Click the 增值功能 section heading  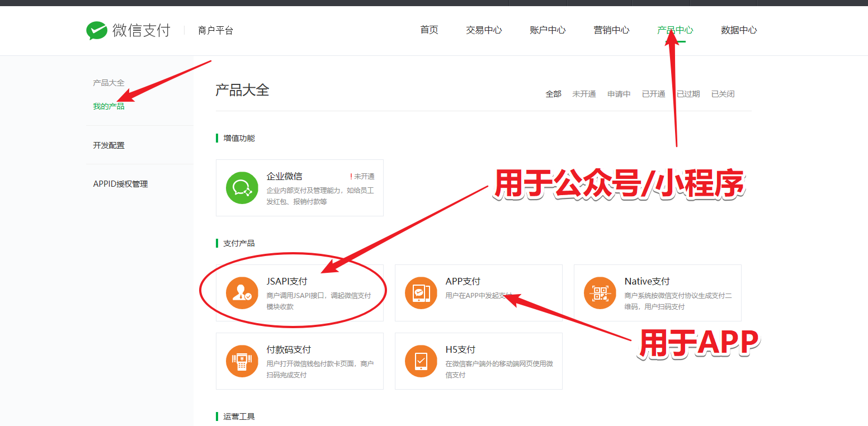click(x=239, y=138)
